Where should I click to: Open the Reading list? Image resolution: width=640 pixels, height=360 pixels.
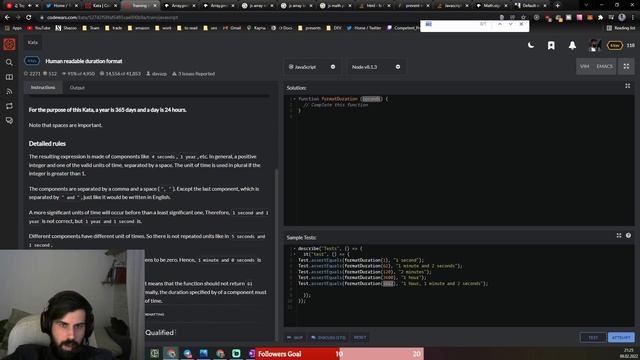(621, 28)
